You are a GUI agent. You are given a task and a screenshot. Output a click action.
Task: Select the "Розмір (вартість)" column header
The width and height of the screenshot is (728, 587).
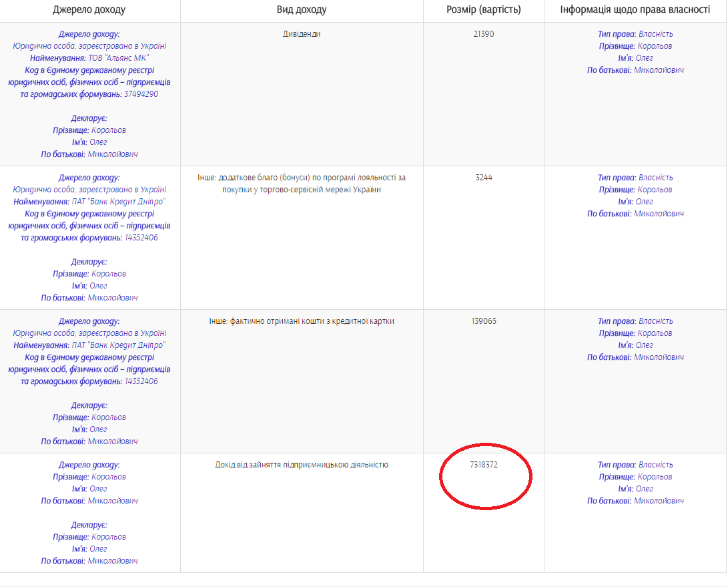click(483, 10)
